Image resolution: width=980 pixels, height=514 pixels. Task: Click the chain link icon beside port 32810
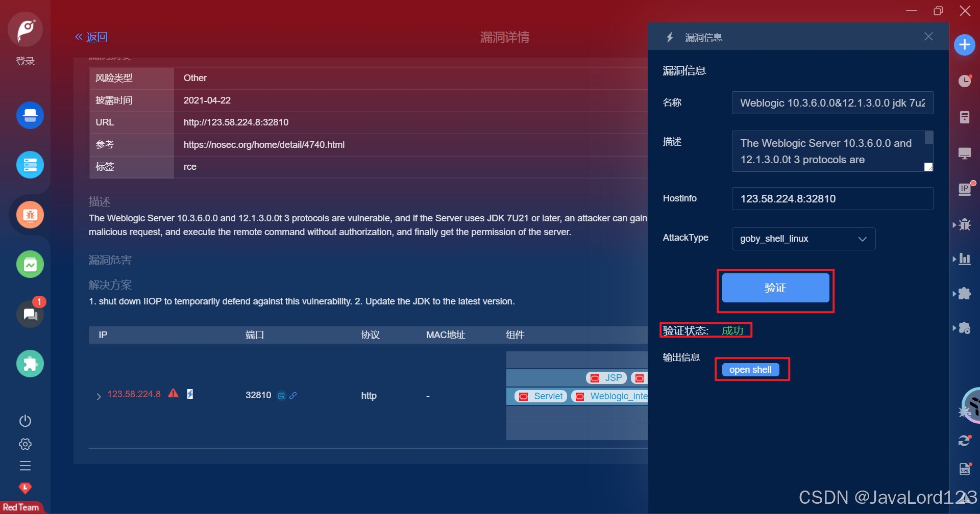(293, 396)
